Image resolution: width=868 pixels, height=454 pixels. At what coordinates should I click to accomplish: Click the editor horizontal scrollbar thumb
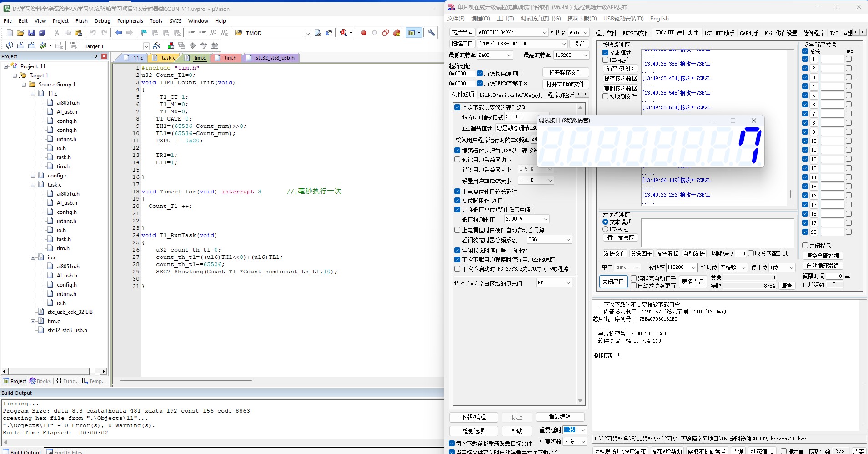tap(186, 381)
